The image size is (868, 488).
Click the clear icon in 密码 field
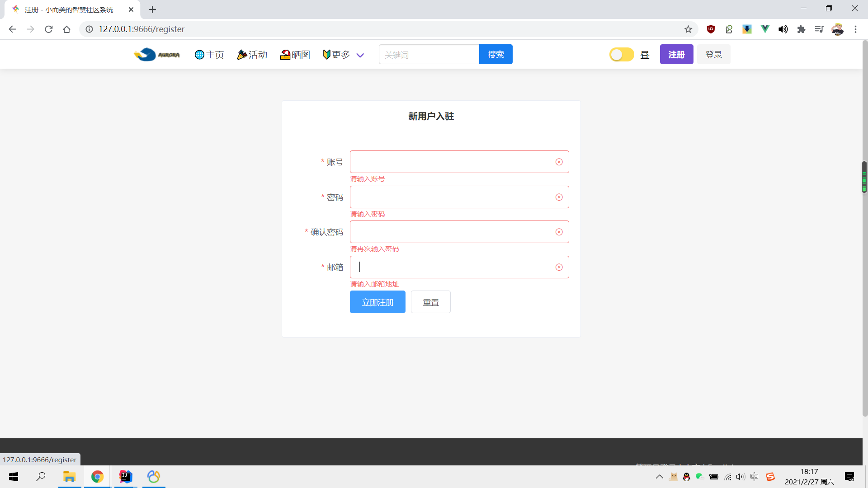(559, 197)
